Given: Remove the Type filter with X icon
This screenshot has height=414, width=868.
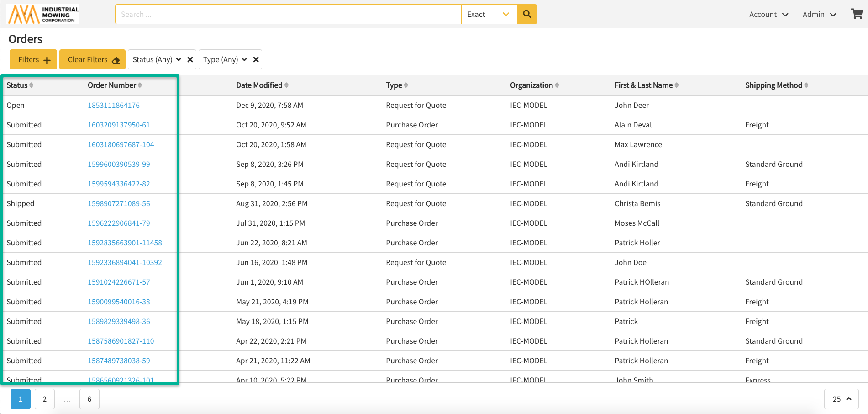Looking at the screenshot, I should [x=256, y=59].
